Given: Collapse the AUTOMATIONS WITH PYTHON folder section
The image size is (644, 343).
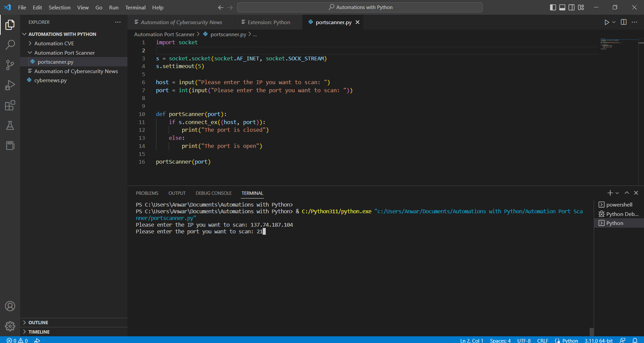Looking at the screenshot, I should 74,34.
